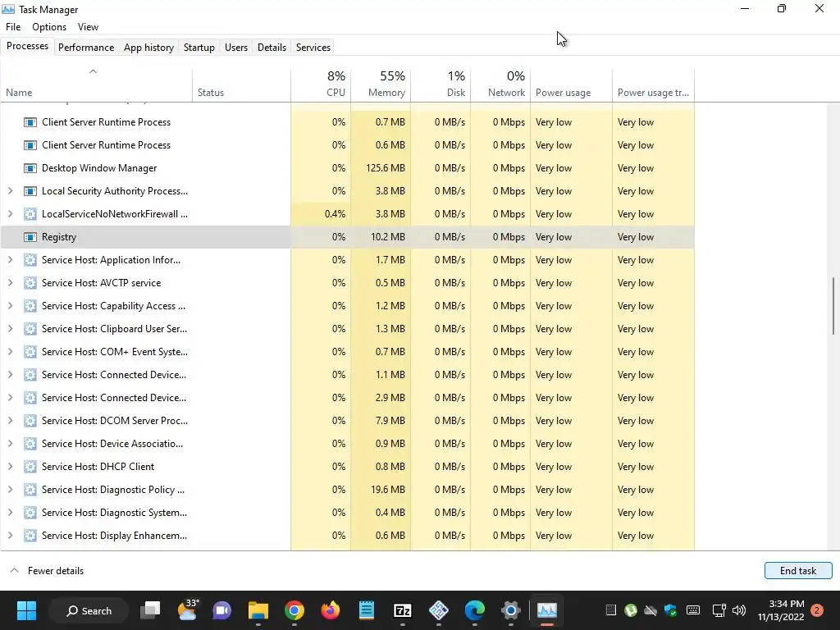Click the LocalServiceNoNetworkFirewall gear icon
The height and width of the screenshot is (630, 840).
pyautogui.click(x=30, y=214)
